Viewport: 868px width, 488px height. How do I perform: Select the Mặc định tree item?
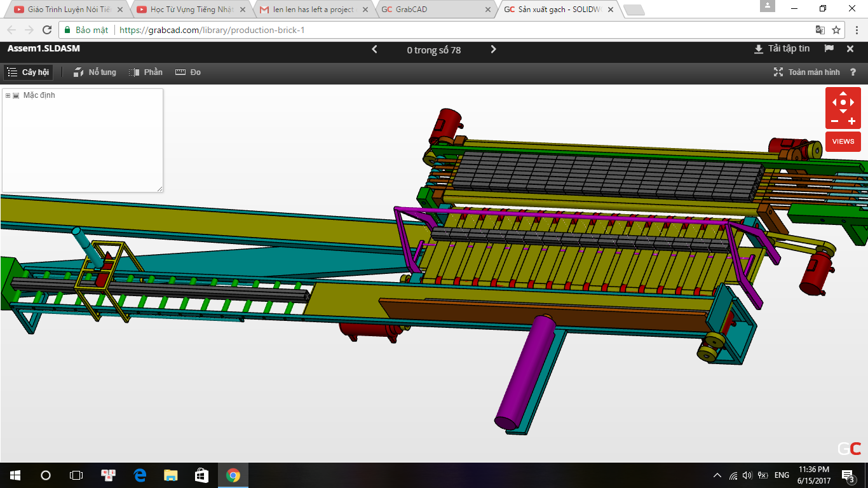(x=39, y=95)
